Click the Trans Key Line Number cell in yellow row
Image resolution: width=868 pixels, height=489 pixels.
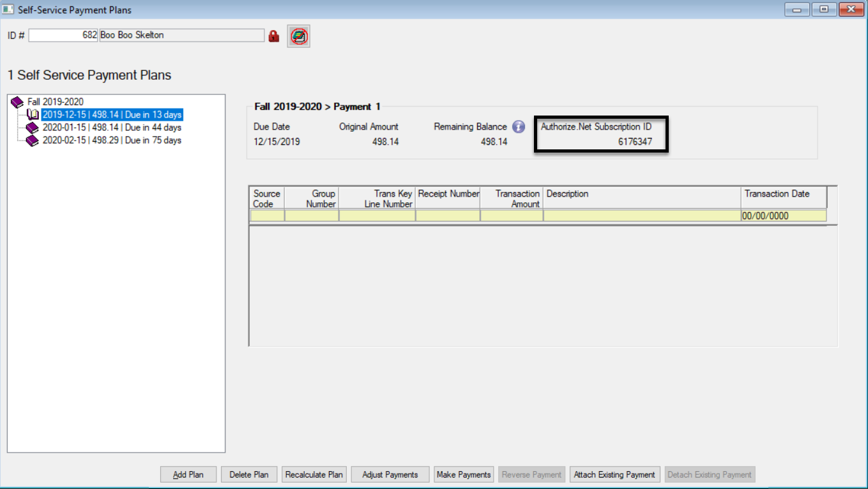point(377,216)
